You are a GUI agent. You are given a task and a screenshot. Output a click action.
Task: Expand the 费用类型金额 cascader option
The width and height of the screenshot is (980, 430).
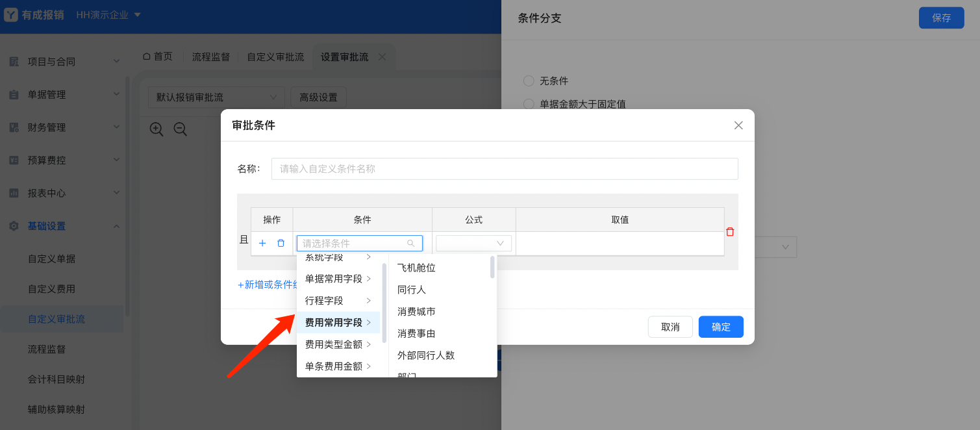(x=338, y=344)
